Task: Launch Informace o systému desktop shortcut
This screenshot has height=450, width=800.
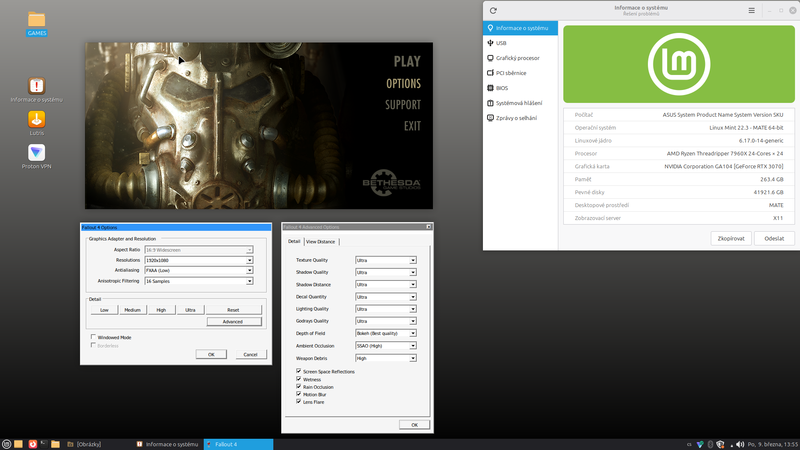Action: coord(36,90)
